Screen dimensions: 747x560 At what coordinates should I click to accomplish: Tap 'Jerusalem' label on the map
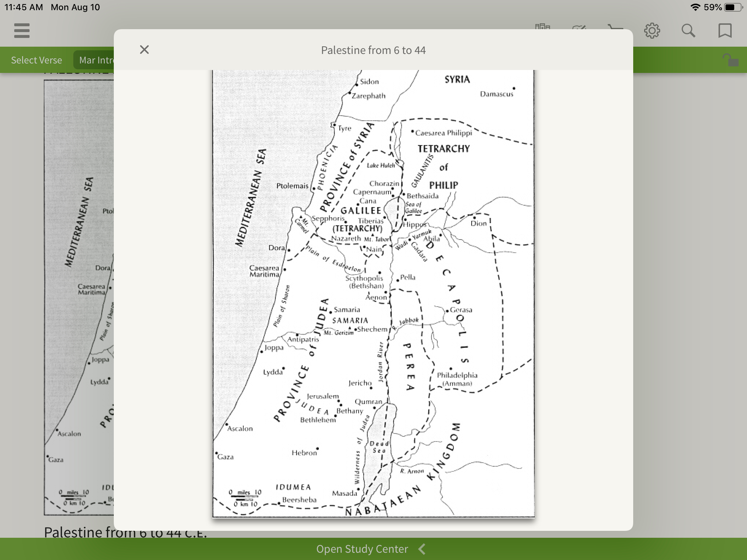pos(323,396)
